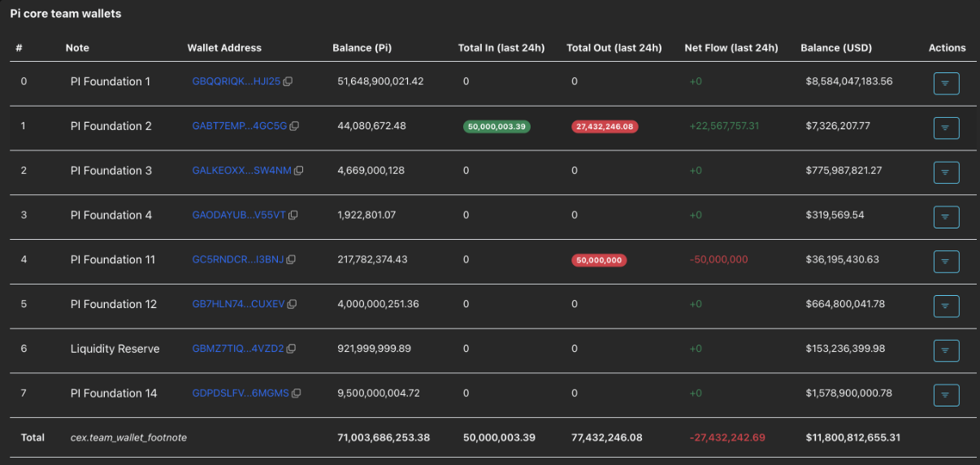
Task: Click red 50,000,000 Total Out badge
Action: point(599,260)
